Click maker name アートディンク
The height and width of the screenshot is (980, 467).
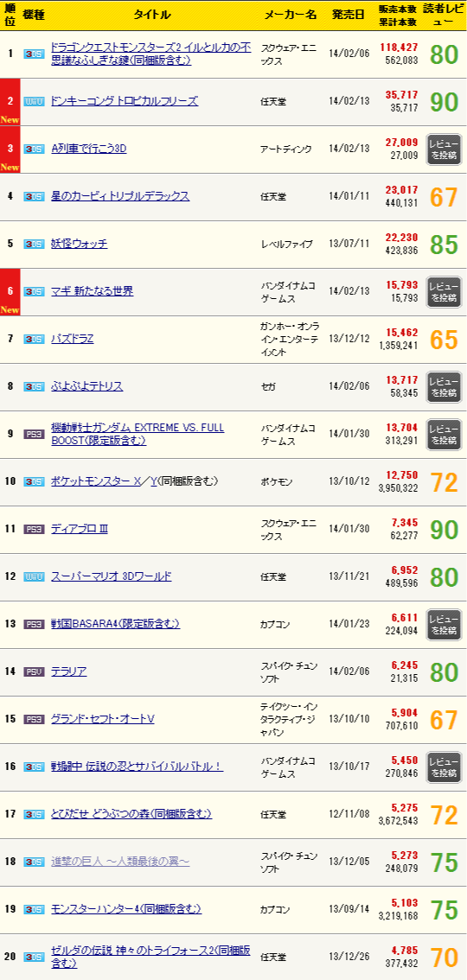click(285, 149)
